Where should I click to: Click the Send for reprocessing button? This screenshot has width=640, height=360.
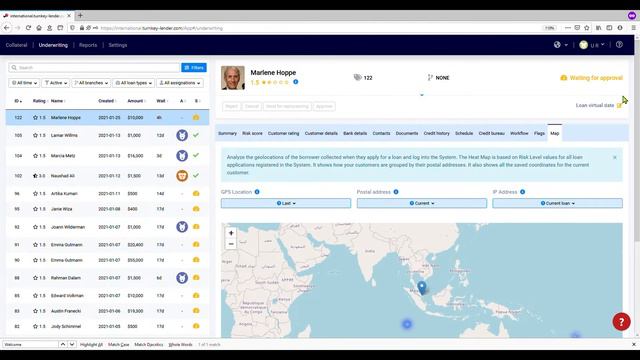(287, 106)
